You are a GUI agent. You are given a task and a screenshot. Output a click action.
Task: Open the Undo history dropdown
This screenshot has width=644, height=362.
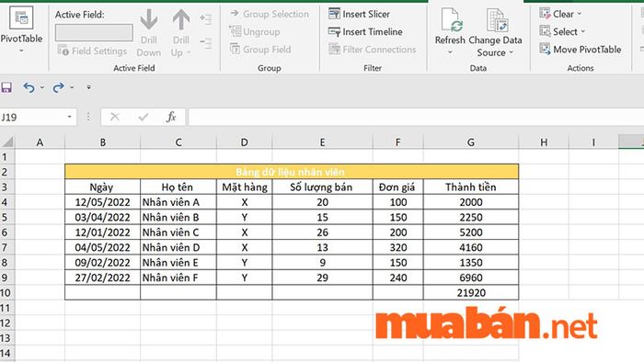[42, 87]
